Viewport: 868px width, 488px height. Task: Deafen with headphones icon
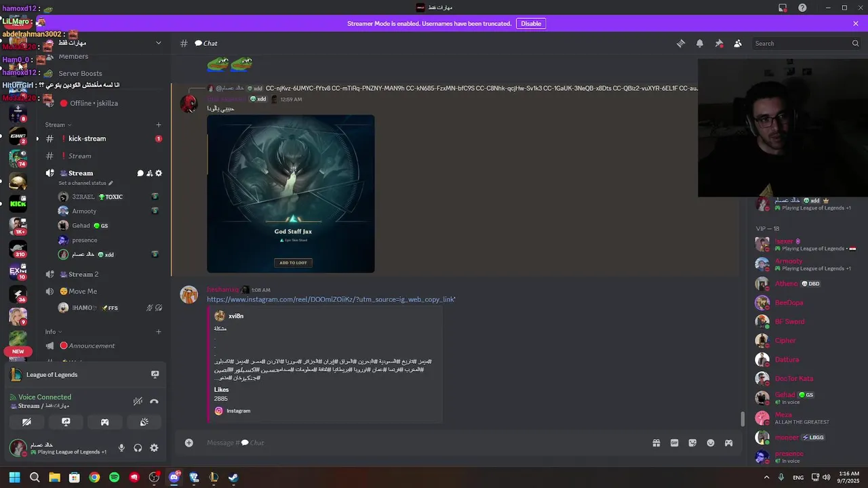point(138,448)
